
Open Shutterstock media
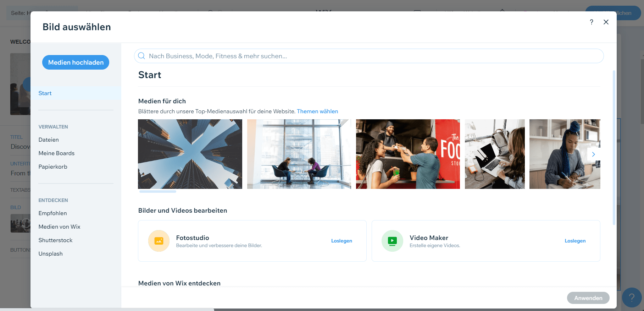pos(55,240)
